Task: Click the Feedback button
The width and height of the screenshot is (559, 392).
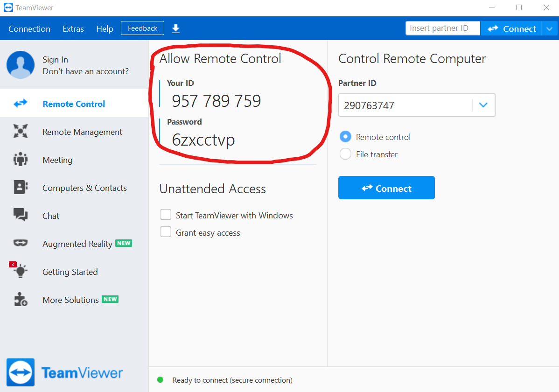Action: tap(143, 28)
